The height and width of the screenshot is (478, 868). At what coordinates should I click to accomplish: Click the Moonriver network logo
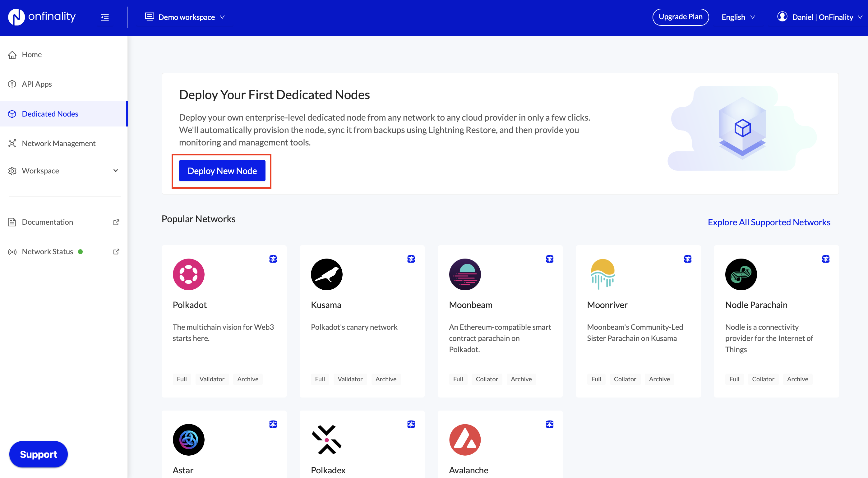(603, 274)
